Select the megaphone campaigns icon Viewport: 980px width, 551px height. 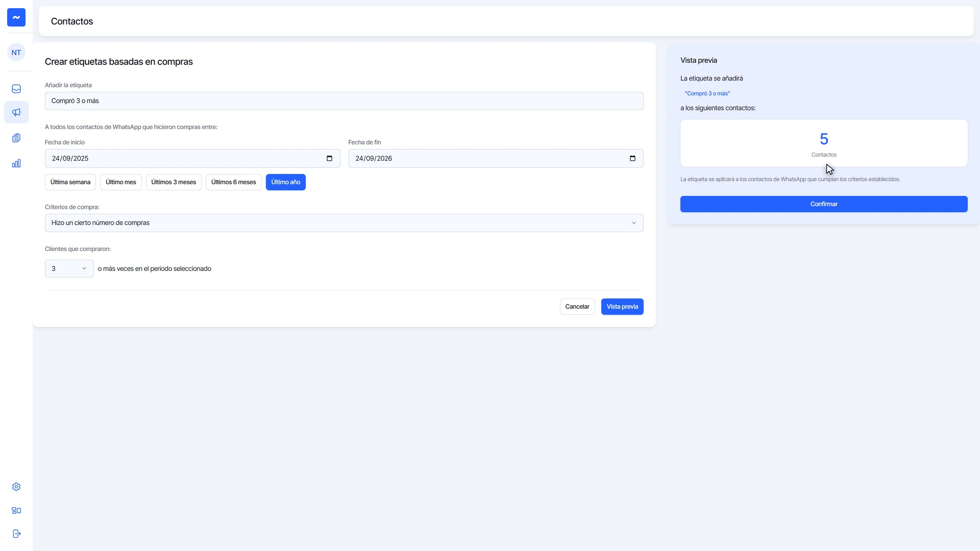pos(16,112)
